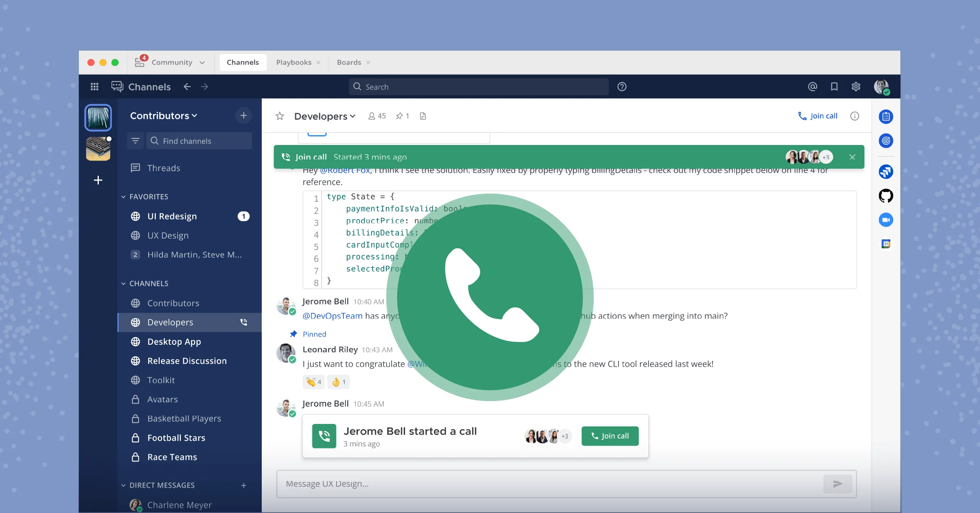The image size is (980, 513).
Task: Open channel files document icon
Action: [423, 116]
